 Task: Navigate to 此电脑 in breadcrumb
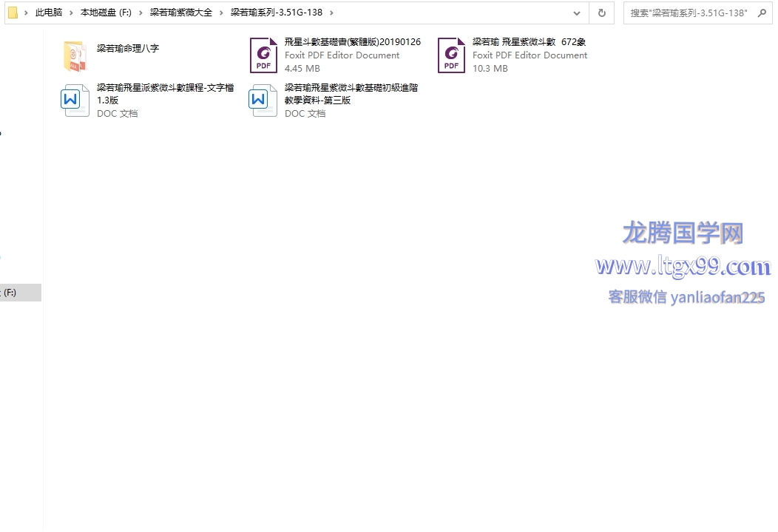pos(49,13)
